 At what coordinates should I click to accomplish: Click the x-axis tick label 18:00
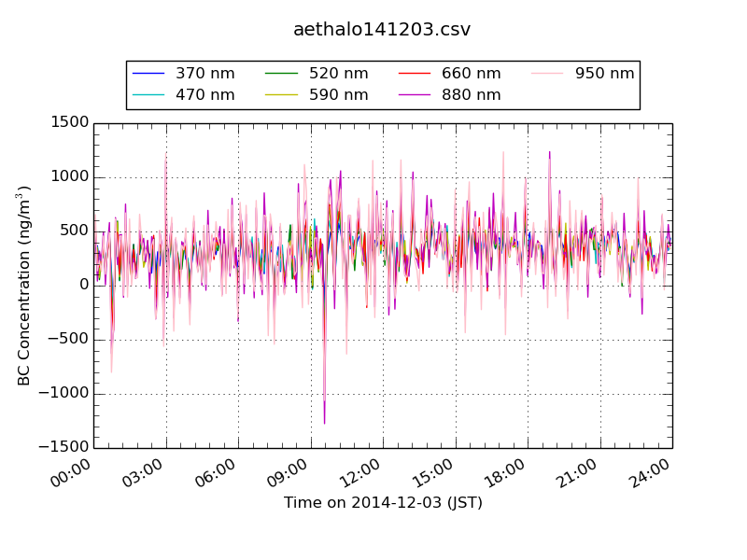(504, 473)
